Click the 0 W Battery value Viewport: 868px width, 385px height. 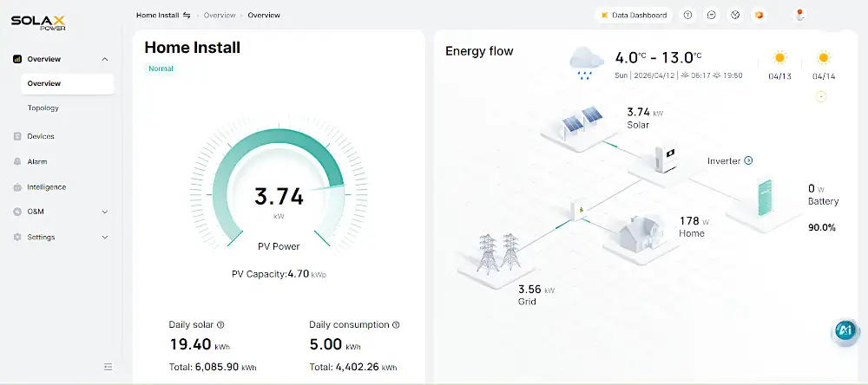tap(815, 189)
